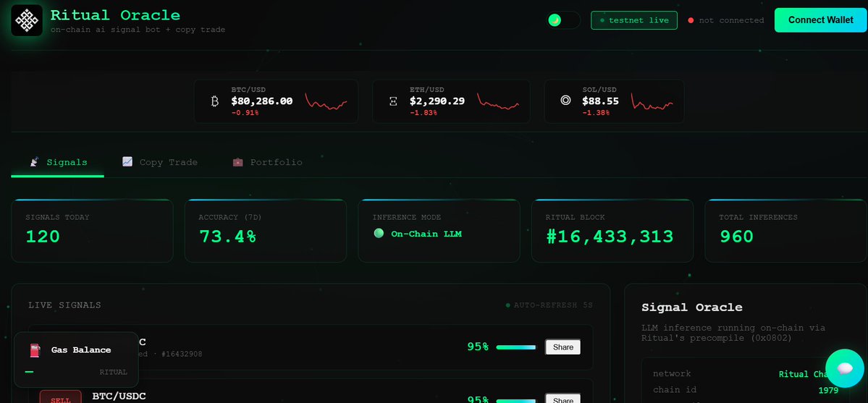Viewport: 868px width, 403px height.
Task: Click the Accuracy (7D) 73.4% value
Action: tap(227, 237)
